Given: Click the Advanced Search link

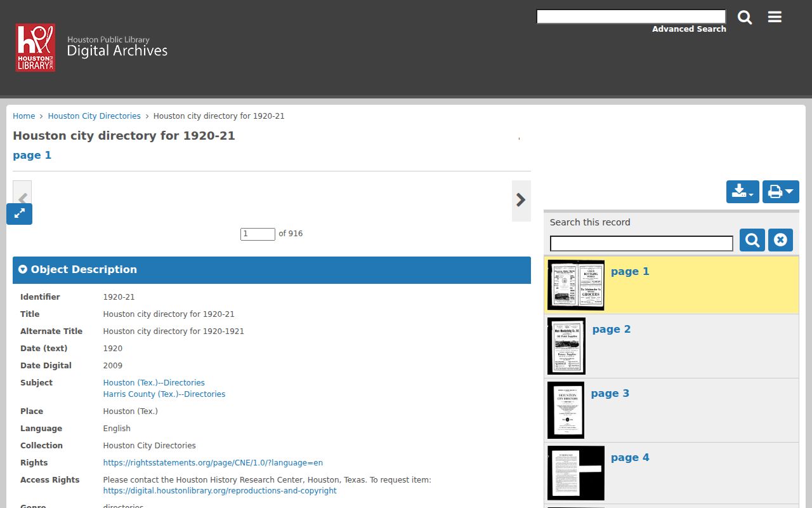Looking at the screenshot, I should 689,29.
